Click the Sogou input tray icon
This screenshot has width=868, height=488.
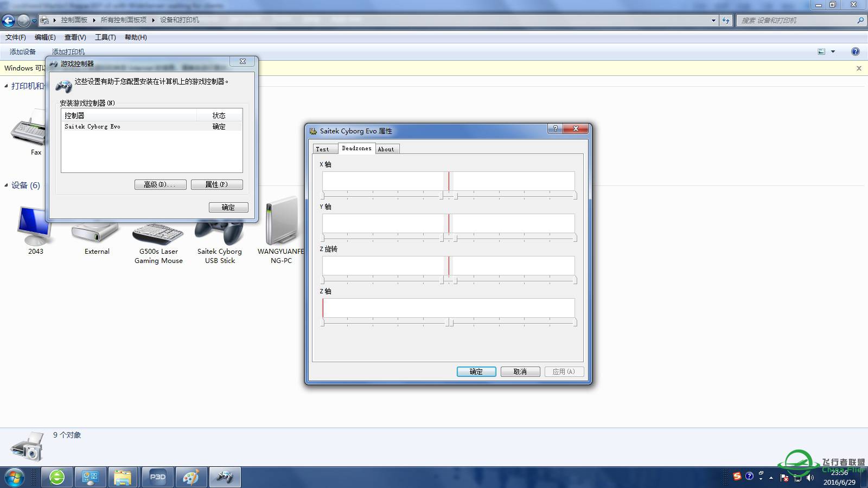point(737,477)
